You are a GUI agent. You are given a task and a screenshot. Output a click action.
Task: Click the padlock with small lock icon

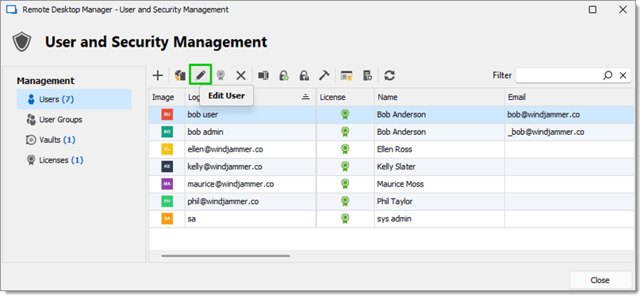click(x=304, y=75)
